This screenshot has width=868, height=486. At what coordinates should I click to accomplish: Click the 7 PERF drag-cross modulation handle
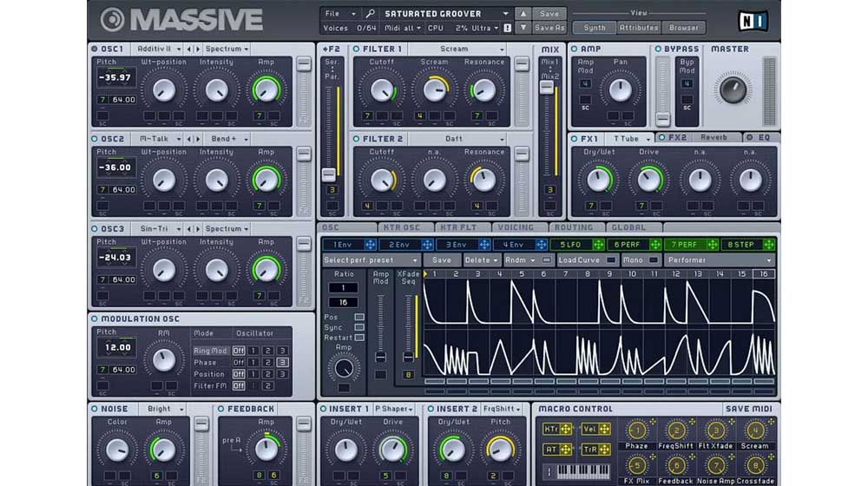pos(712,244)
